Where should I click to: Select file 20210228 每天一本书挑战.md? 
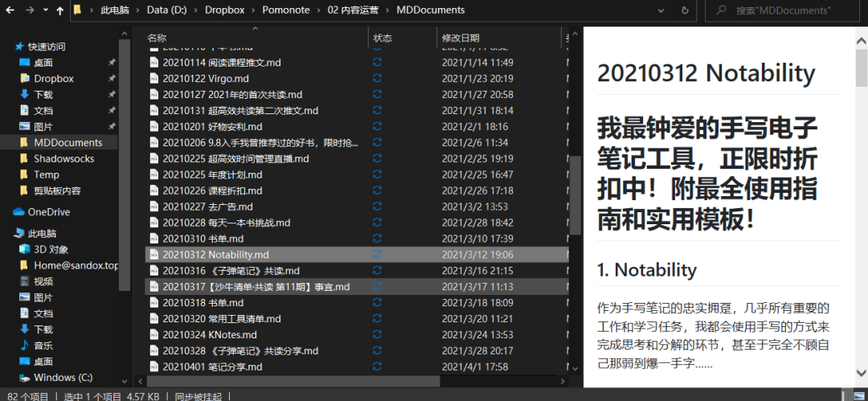227,223
